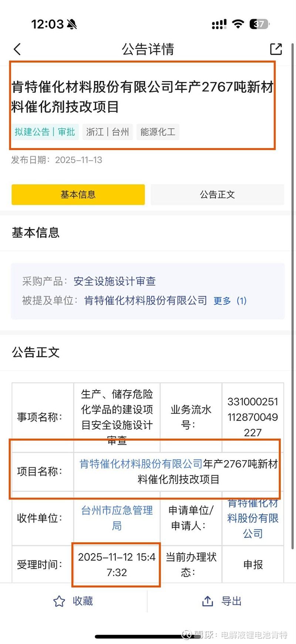The width and height of the screenshot is (296, 644).
Task: Switch to 基本信息 tab
Action: click(78, 195)
